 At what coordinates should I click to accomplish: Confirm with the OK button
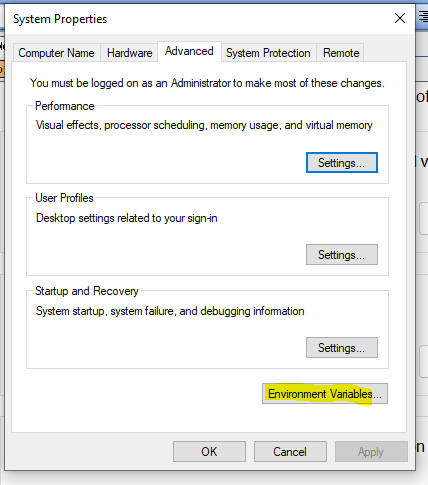pos(209,452)
